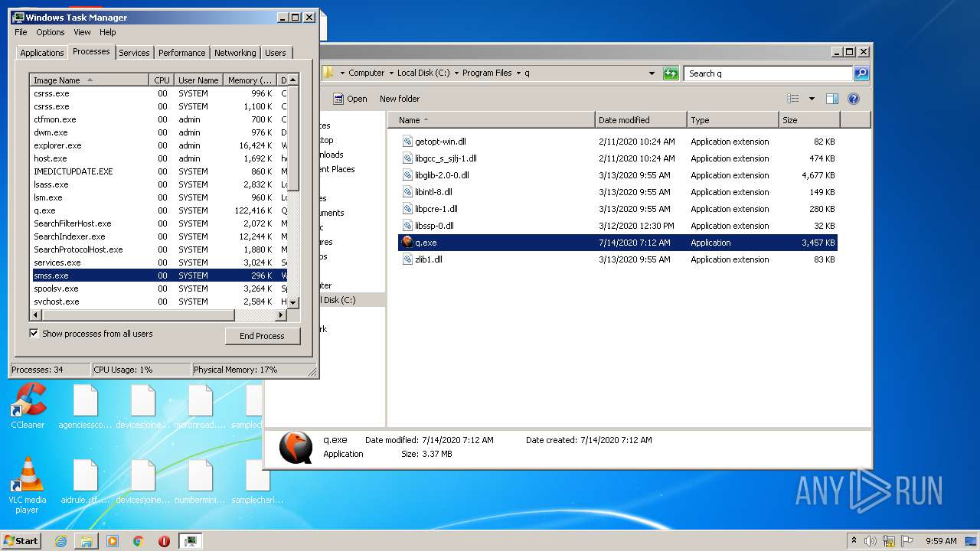
Task: Open the View menu in Task Manager
Action: point(82,32)
